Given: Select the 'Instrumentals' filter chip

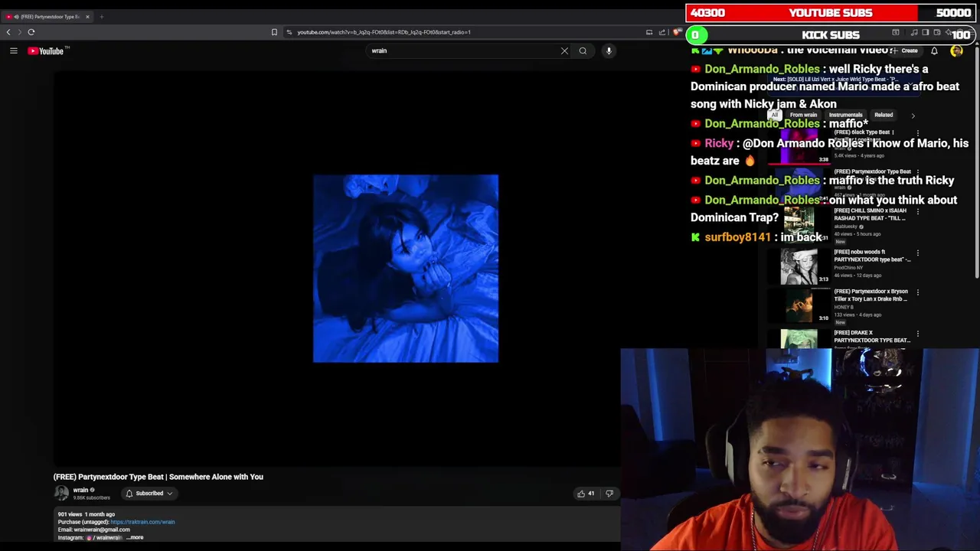Looking at the screenshot, I should click(845, 115).
